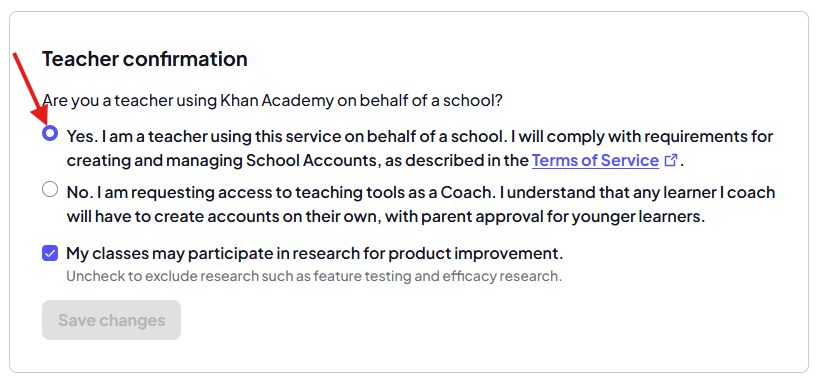
Task: Click the 'Teacher confirmation' heading
Action: click(x=145, y=59)
